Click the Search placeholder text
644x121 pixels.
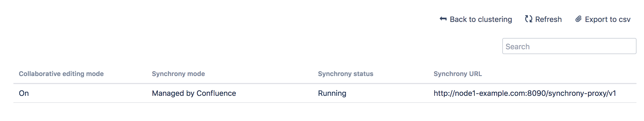coord(517,47)
